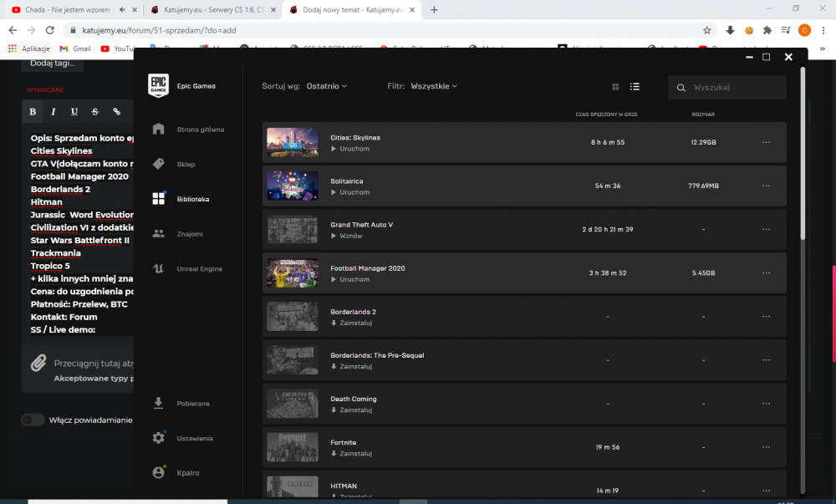Switch to Katujemy.eu Serwery CS tab
836x504 pixels.
[213, 9]
